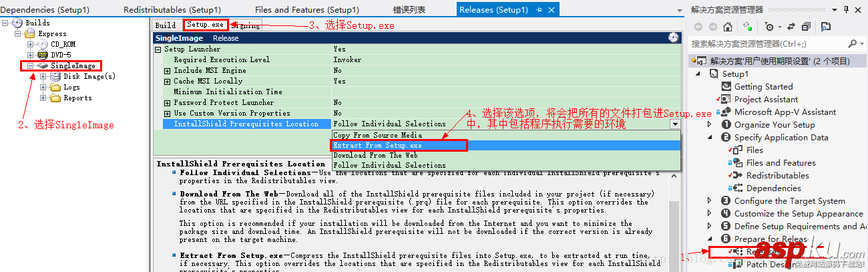Collapse the Express node
The height and width of the screenshot is (272, 868).
pyautogui.click(x=18, y=33)
